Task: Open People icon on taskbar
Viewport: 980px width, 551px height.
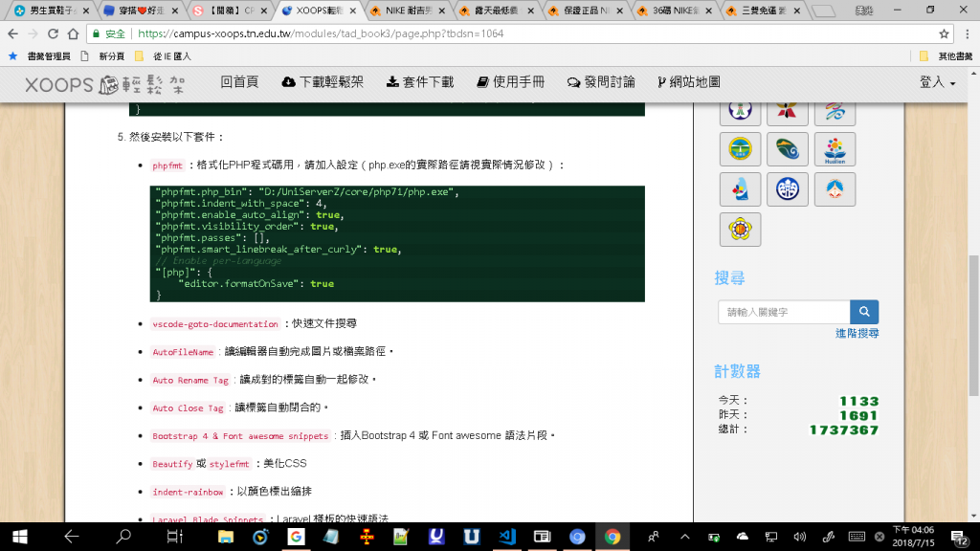Action: pos(653,537)
